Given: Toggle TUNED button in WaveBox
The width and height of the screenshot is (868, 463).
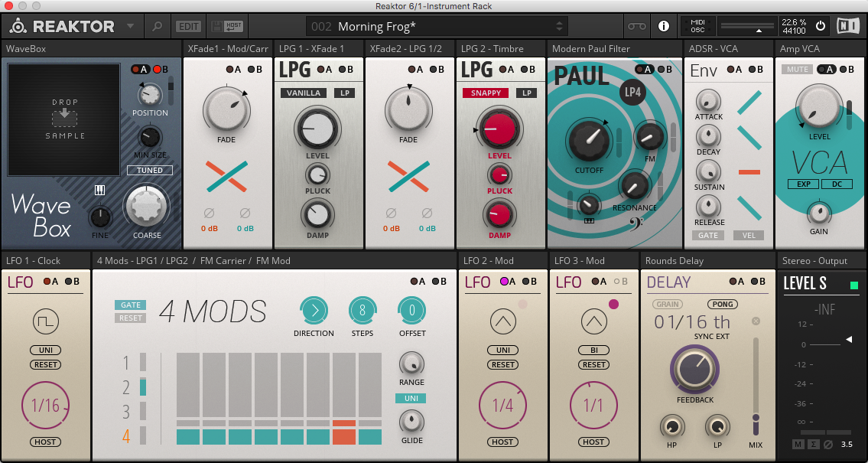Looking at the screenshot, I should (149, 170).
